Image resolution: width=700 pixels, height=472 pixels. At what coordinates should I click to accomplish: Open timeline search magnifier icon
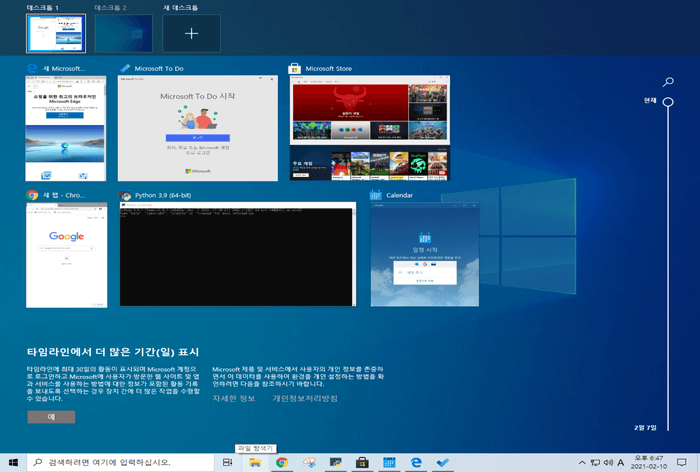(668, 82)
